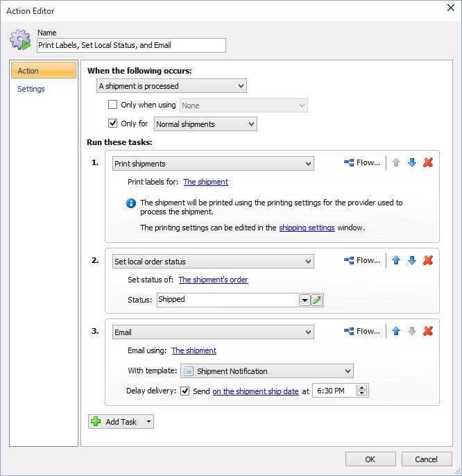The height and width of the screenshot is (476, 462).
Task: Open Flow options for Email task
Action: click(362, 331)
